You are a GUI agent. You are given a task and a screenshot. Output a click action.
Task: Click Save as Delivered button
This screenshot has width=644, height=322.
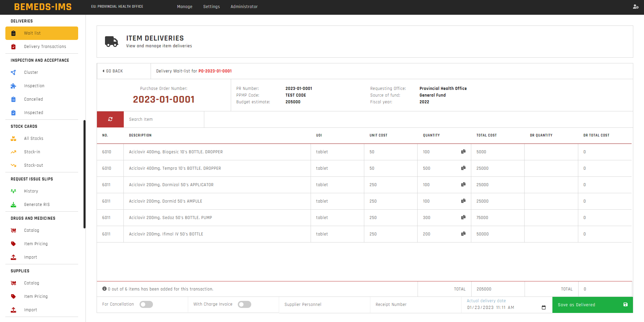click(x=592, y=305)
